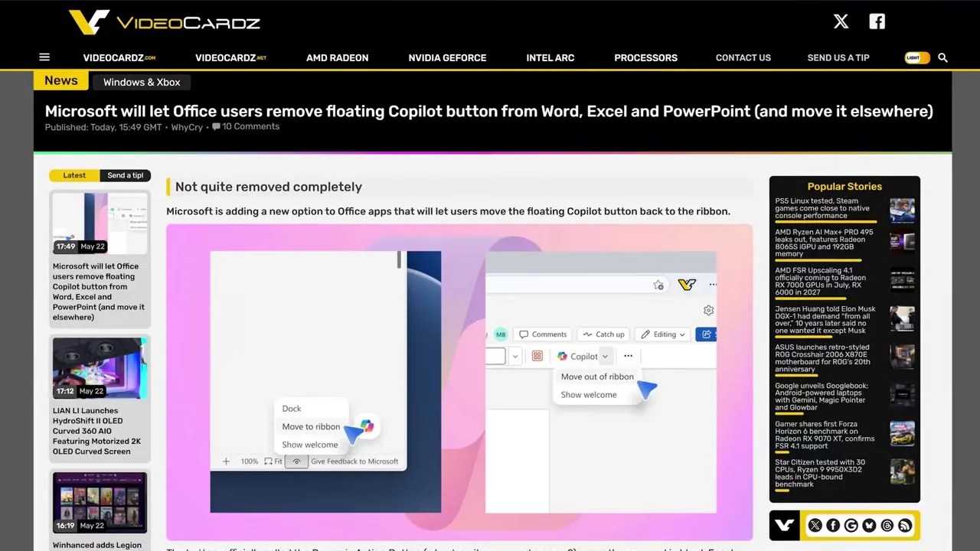Click the News category badge

point(60,81)
